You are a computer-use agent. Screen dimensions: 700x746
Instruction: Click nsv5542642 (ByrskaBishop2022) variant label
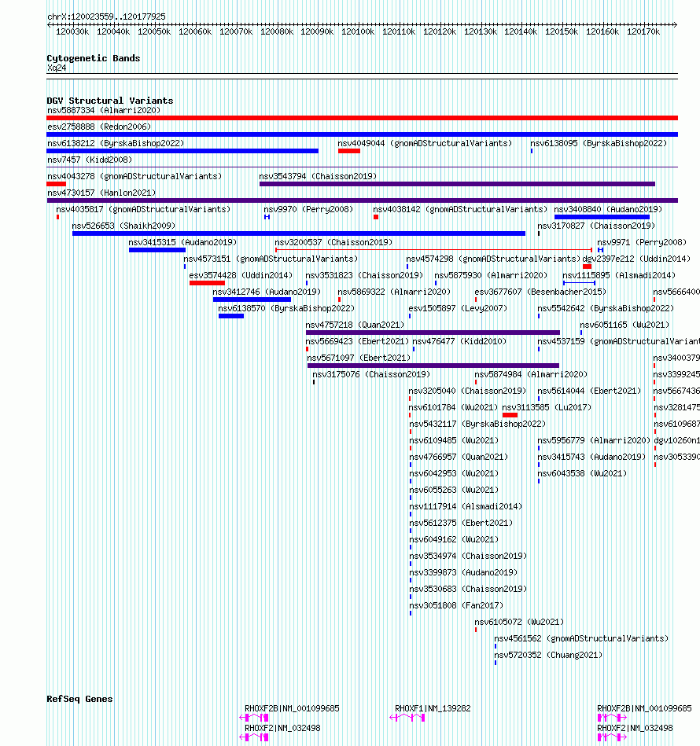click(606, 308)
